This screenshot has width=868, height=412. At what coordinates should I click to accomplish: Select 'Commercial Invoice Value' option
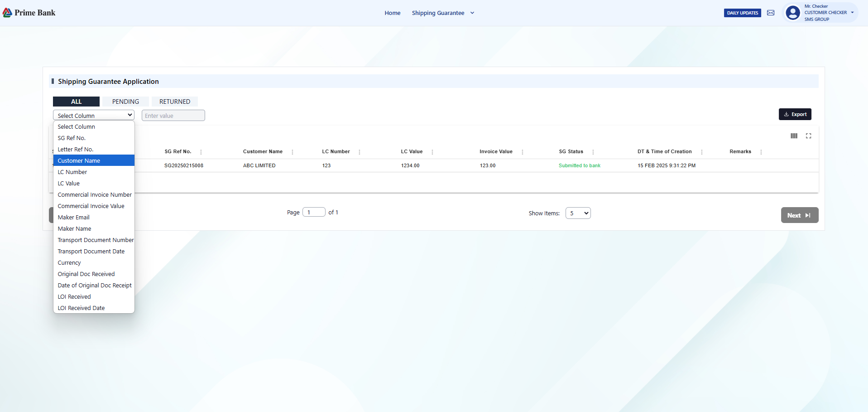(94, 206)
